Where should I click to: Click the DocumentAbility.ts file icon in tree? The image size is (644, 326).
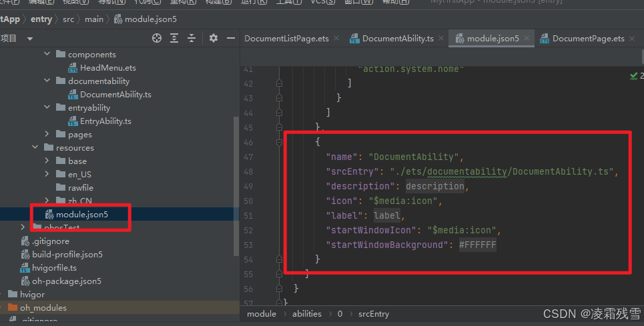73,95
